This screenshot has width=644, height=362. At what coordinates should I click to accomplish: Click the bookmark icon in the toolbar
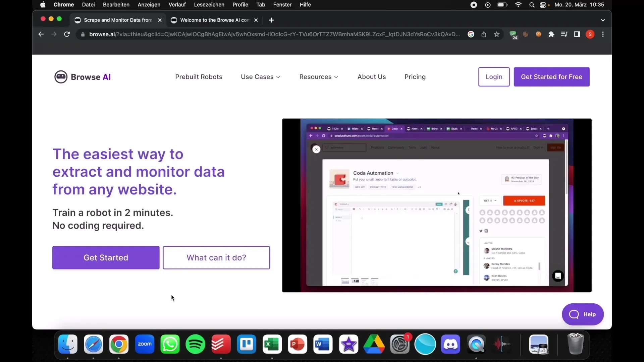click(x=496, y=34)
